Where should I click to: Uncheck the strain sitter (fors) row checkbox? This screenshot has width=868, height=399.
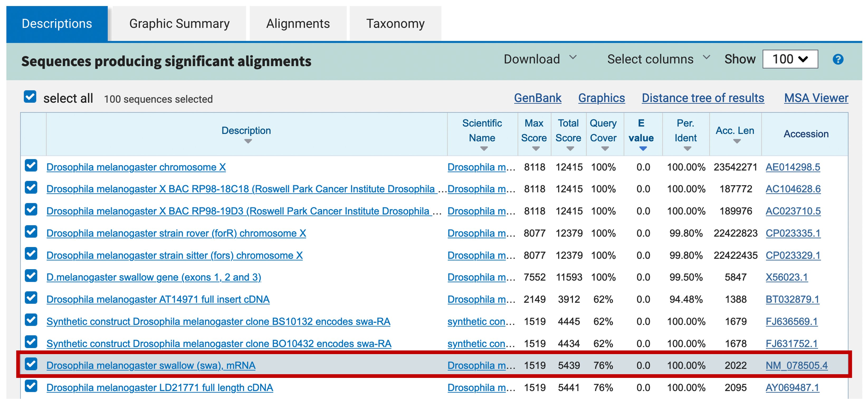31,254
